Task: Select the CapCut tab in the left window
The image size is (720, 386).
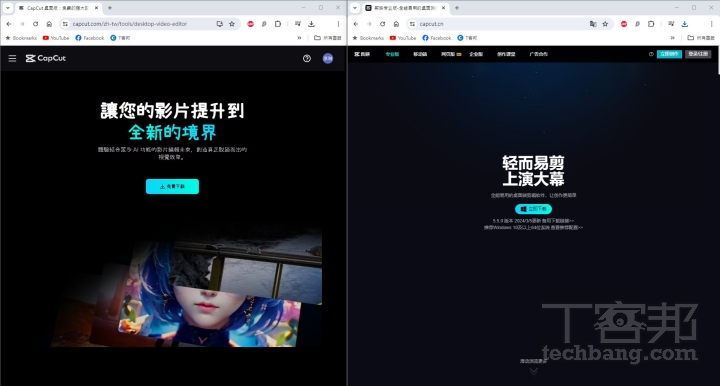Action: (x=57, y=8)
